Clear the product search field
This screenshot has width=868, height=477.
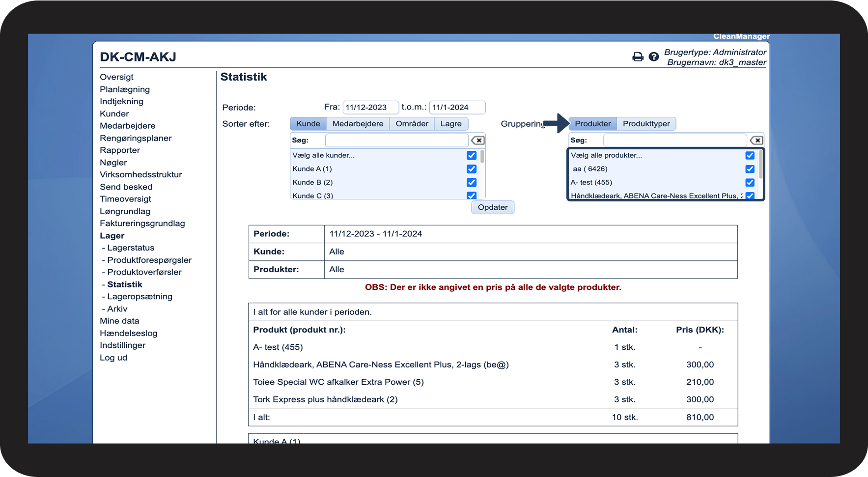click(x=756, y=140)
